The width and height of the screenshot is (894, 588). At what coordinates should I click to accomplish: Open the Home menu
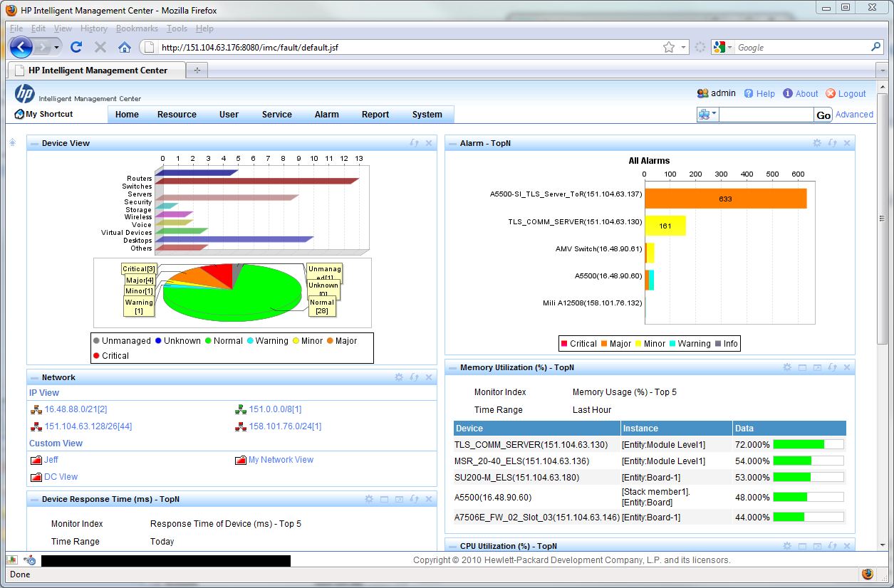click(127, 115)
